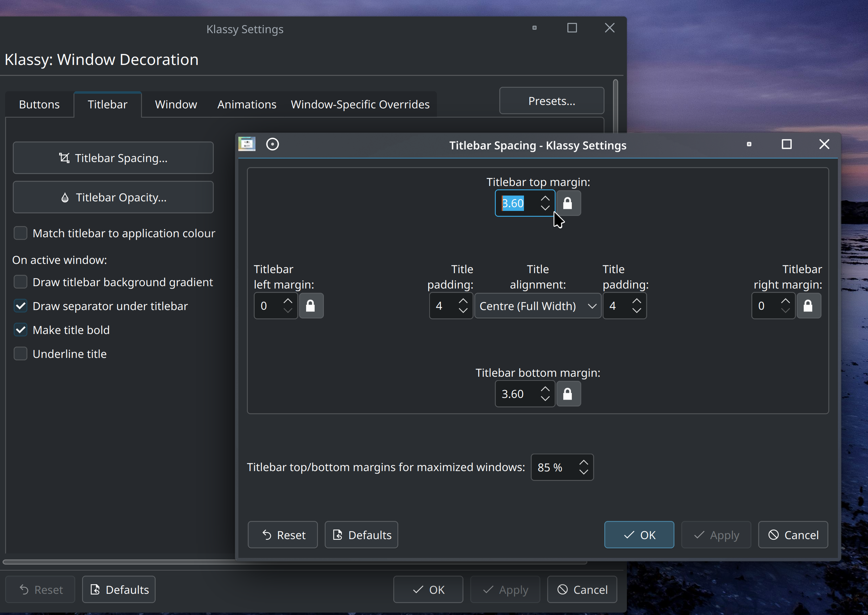Click OK in main Klassy Settings window
Screen dimensions: 868x615
428,590
